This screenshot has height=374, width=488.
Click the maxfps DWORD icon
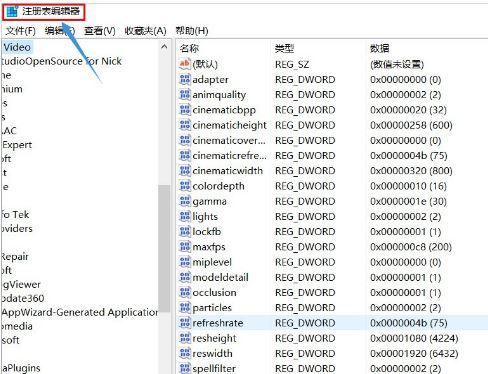point(185,247)
